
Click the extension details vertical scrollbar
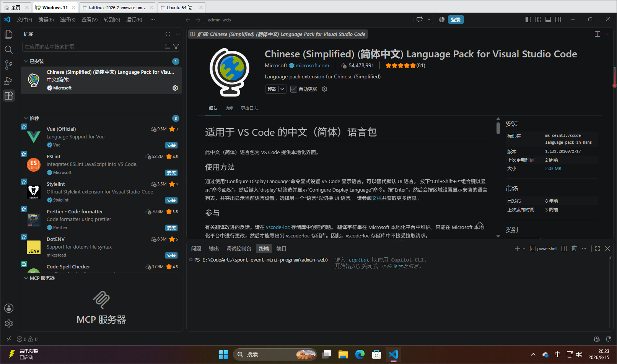pos(498,128)
